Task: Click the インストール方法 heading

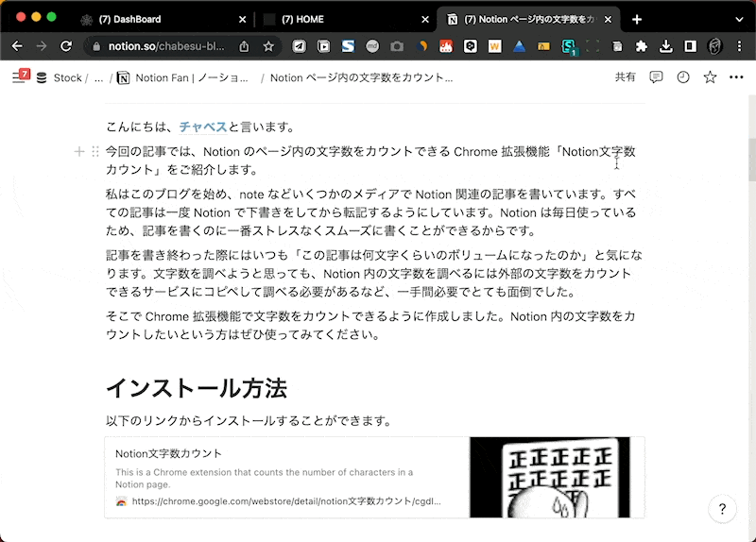Action: pyautogui.click(x=197, y=388)
